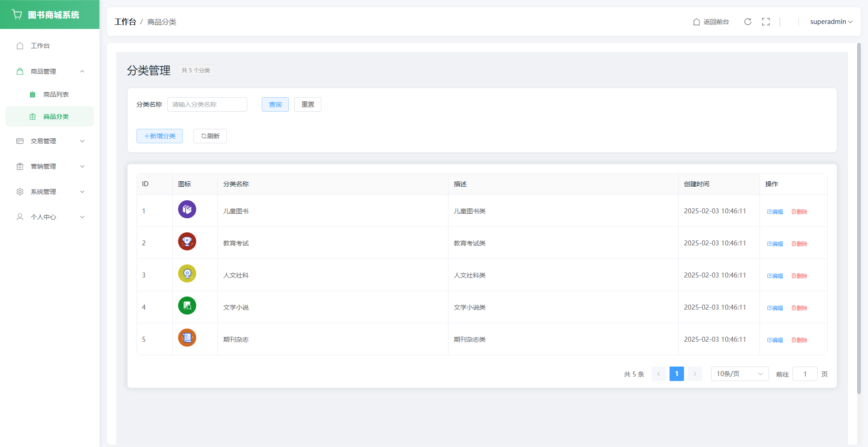Image resolution: width=868 pixels, height=447 pixels.
Task: Delete the 教育考试 category row
Action: (x=799, y=244)
